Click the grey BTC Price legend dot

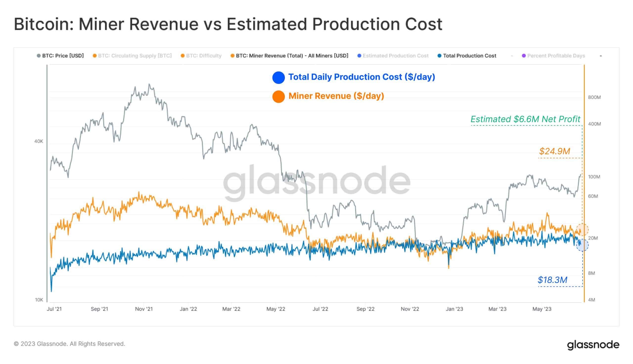(39, 56)
